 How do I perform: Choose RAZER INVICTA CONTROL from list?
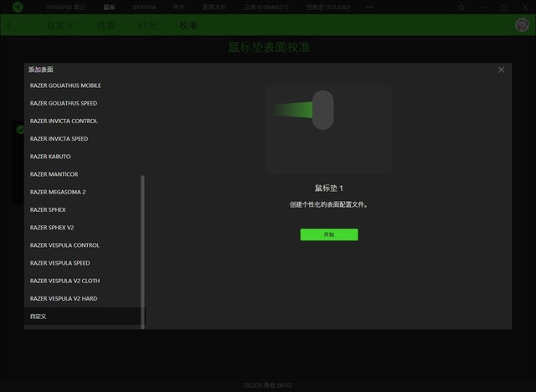[85, 121]
